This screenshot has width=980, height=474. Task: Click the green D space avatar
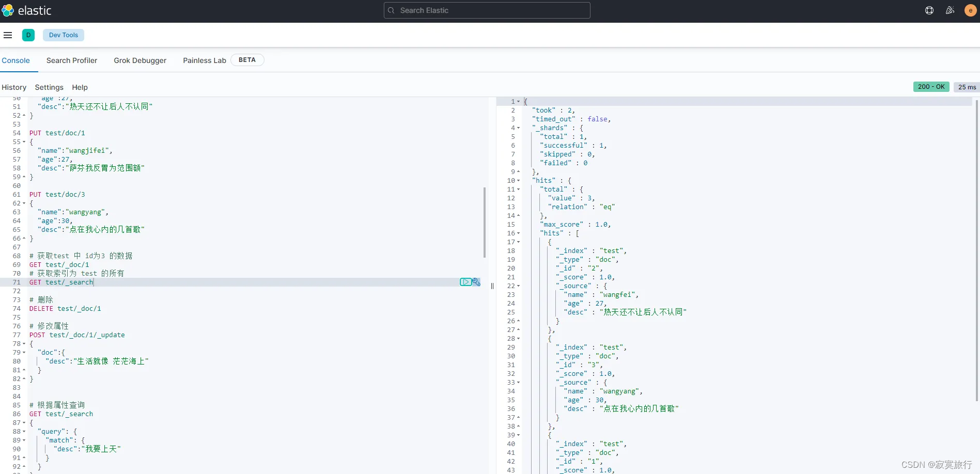pos(28,35)
